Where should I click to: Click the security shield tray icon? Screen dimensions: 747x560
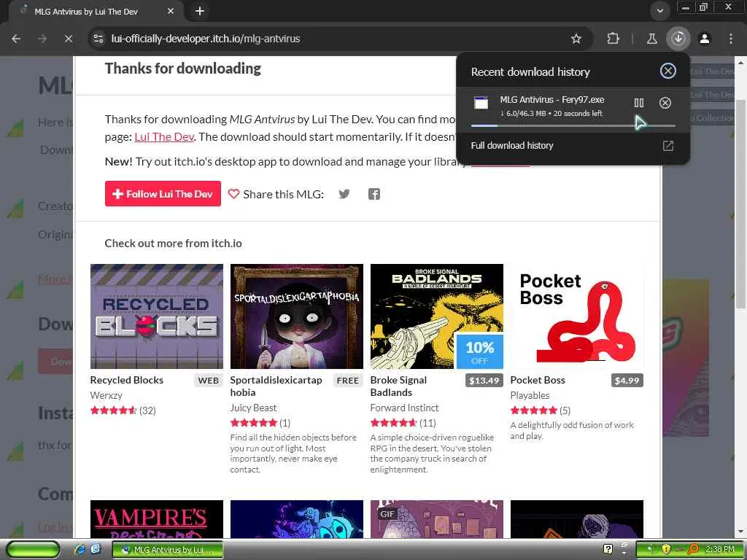click(666, 550)
